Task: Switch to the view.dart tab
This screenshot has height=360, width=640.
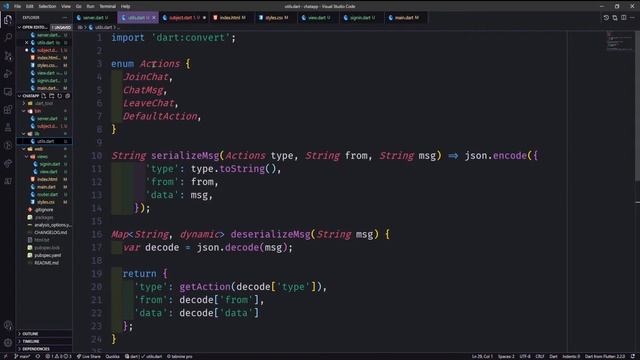Action: pos(318,18)
